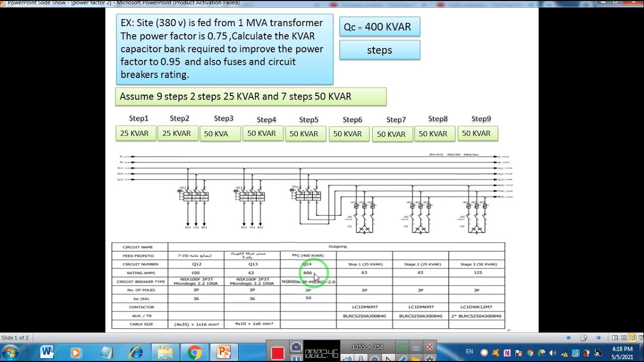This screenshot has height=362, width=644.
Task: Open Microsoft Word from the taskbar
Action: [47, 352]
